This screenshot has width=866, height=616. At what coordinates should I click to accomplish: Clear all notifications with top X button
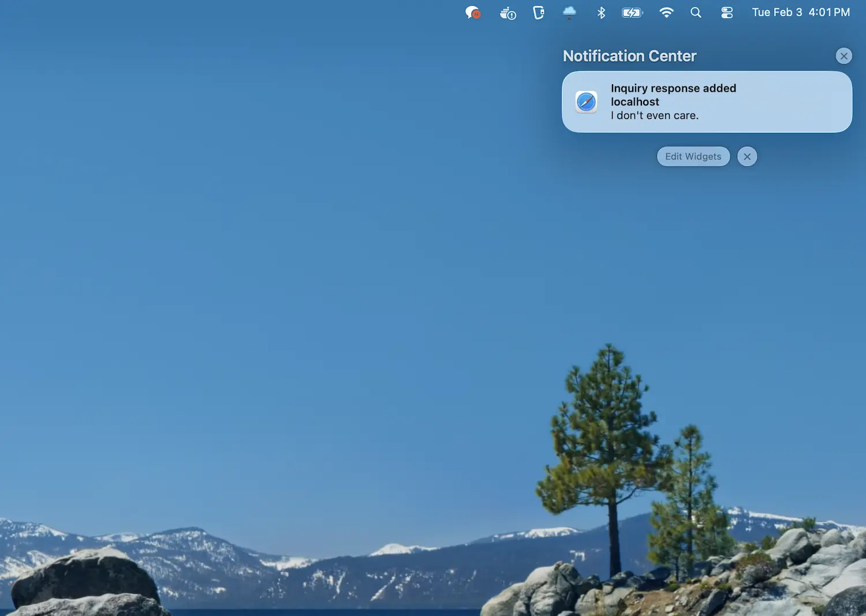coord(843,56)
